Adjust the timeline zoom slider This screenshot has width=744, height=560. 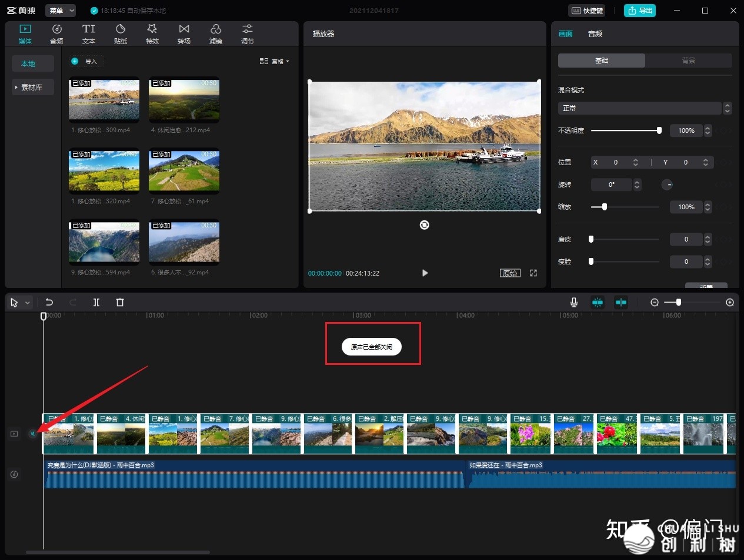coord(692,302)
